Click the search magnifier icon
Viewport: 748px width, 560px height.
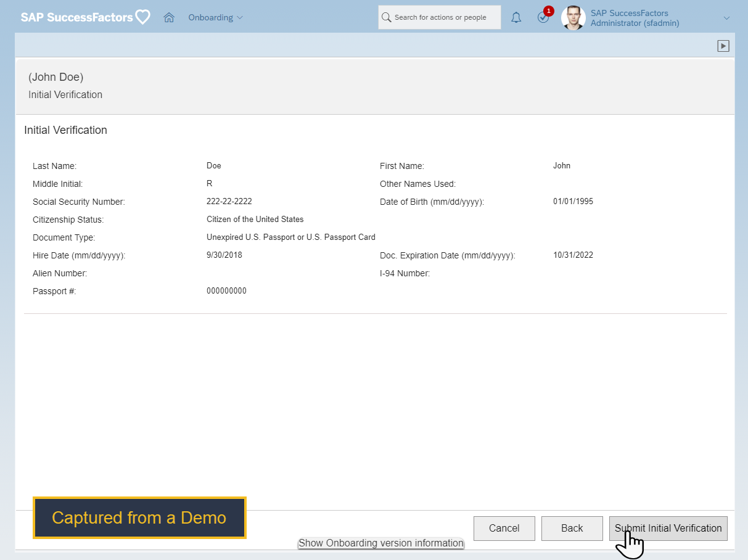[x=387, y=17]
